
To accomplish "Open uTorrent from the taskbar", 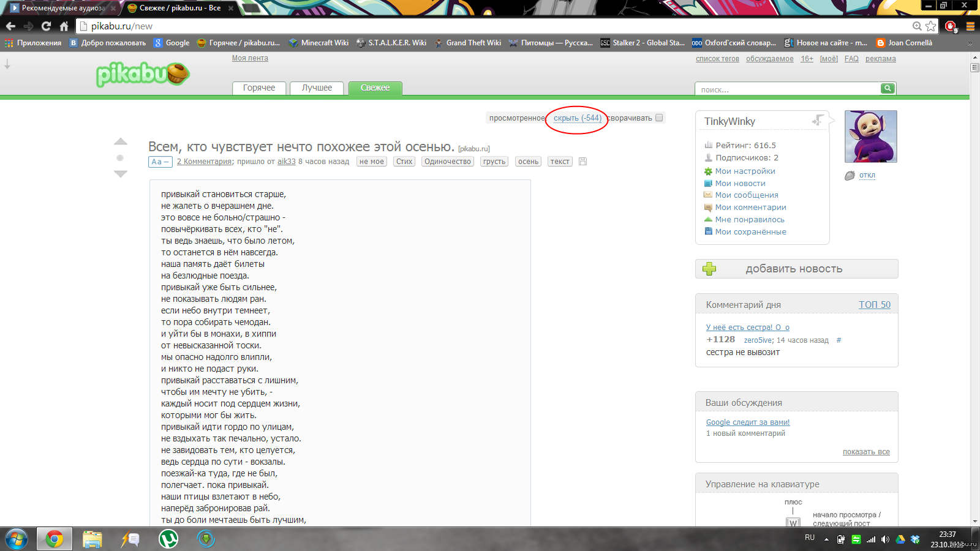I will [x=168, y=539].
